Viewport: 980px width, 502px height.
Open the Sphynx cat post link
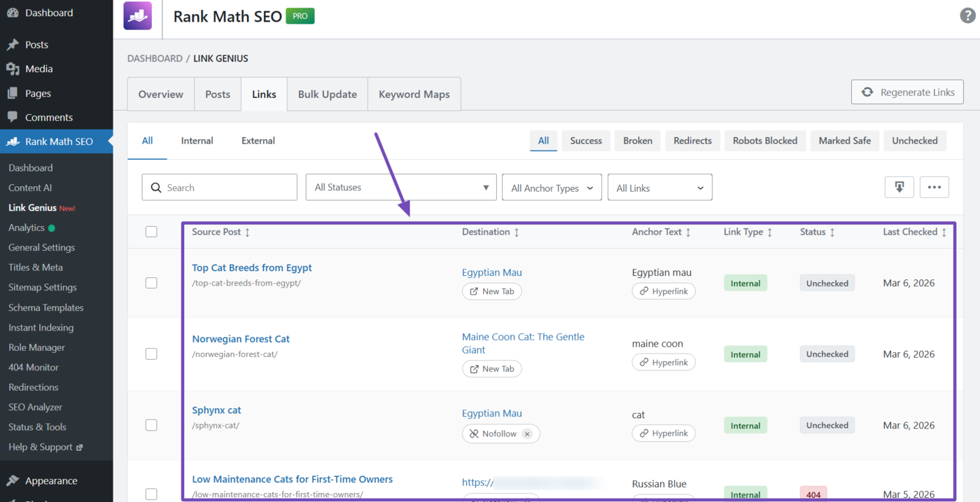[216, 410]
